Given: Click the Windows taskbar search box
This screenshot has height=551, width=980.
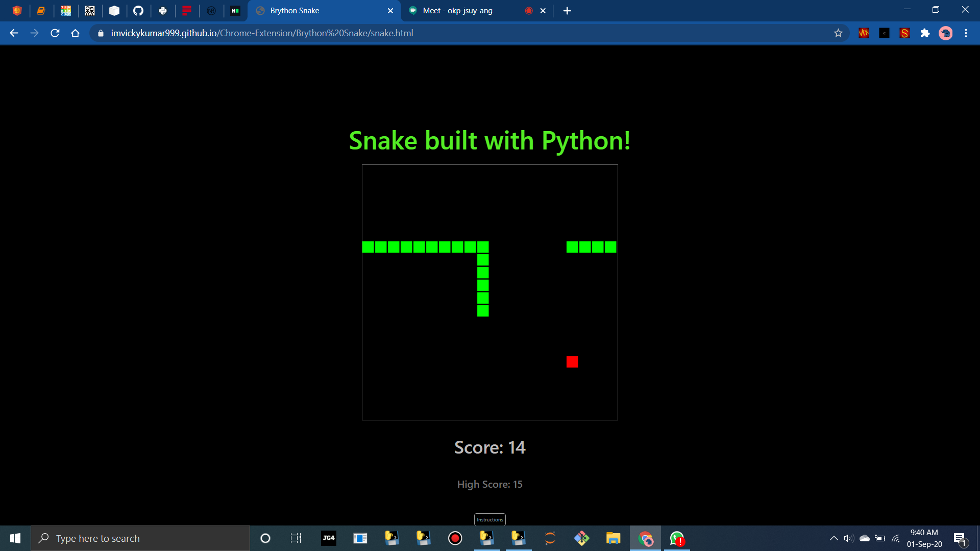Looking at the screenshot, I should point(140,538).
